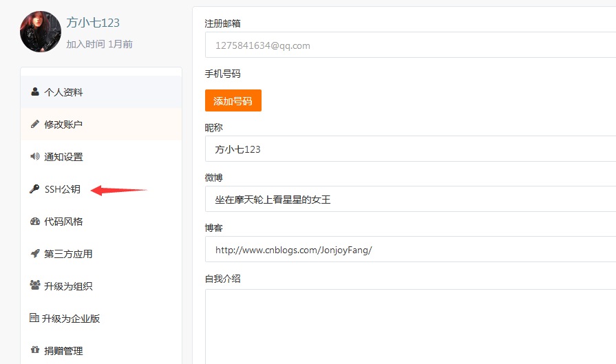616x364 pixels.
Task: Click the 加入时间 1月前 text
Action: click(99, 44)
